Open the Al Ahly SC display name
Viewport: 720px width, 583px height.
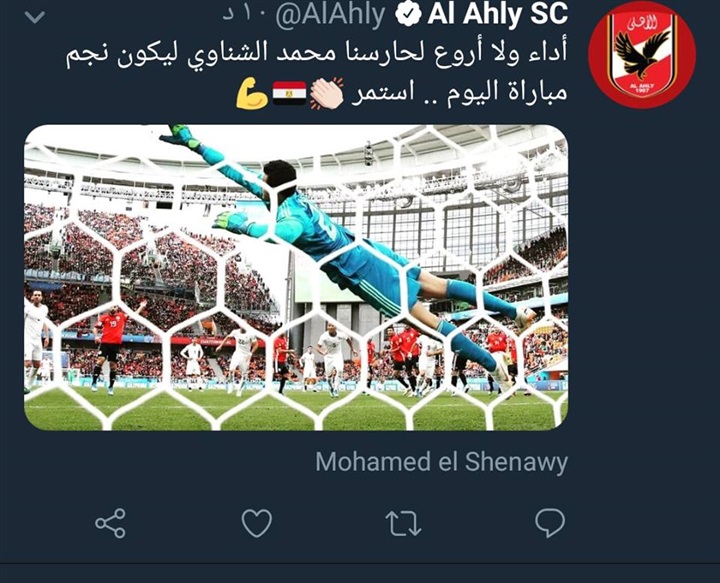click(x=498, y=14)
